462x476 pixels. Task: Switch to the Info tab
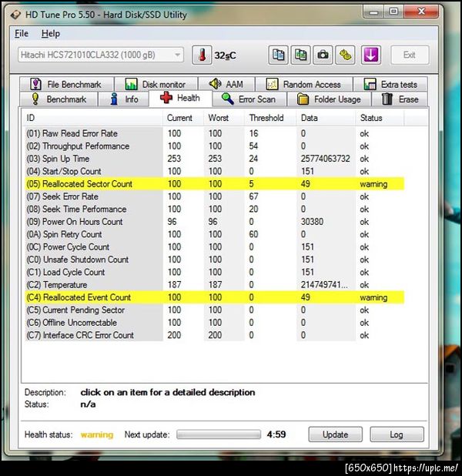pyautogui.click(x=124, y=99)
